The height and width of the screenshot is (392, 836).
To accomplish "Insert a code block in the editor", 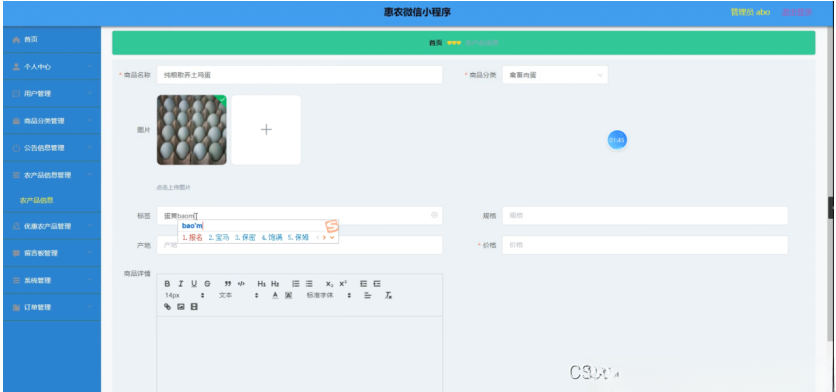I will point(241,284).
